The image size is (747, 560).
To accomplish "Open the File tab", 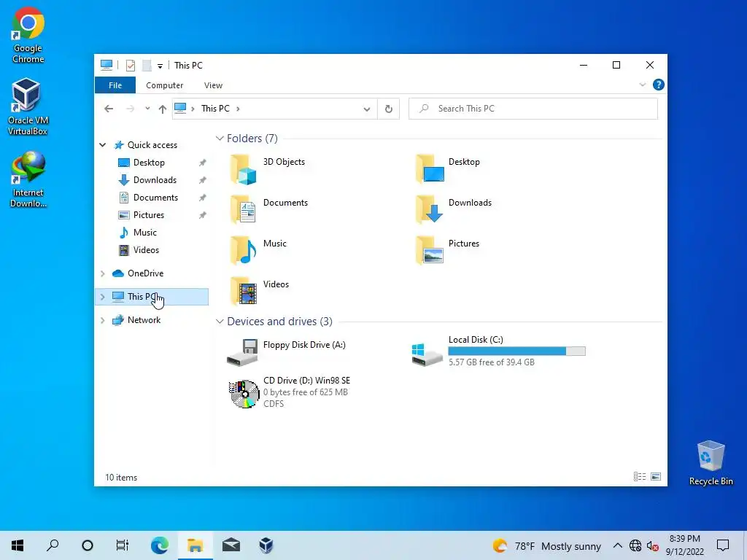I will [x=115, y=85].
